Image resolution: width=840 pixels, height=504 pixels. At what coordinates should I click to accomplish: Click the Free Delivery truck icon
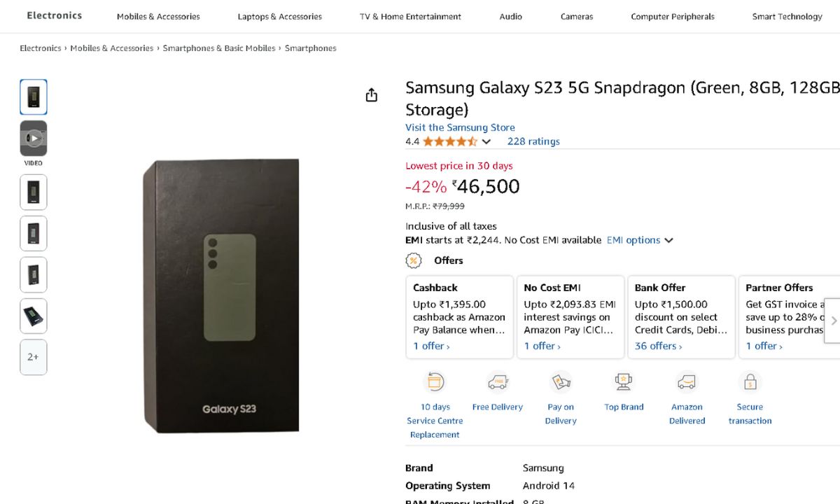point(498,382)
